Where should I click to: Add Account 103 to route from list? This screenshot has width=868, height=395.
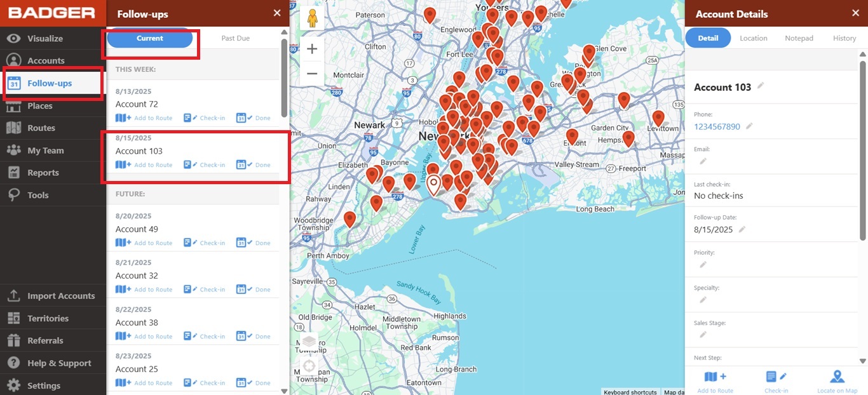144,165
